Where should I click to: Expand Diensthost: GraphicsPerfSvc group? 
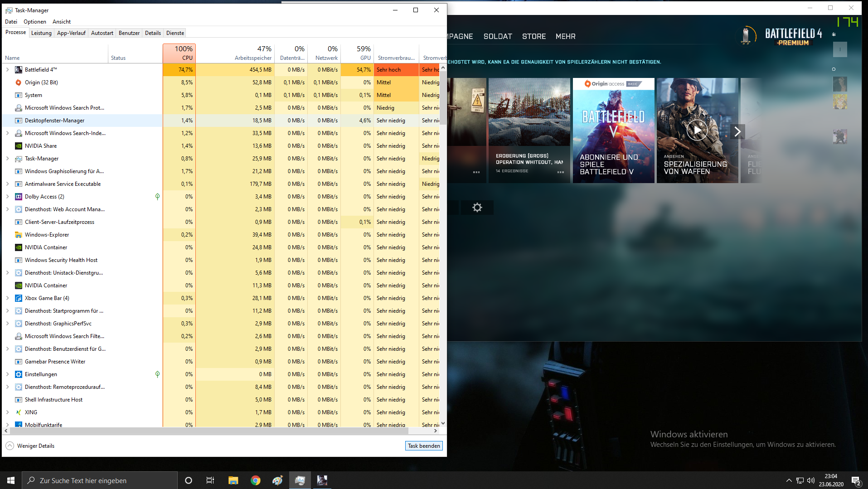[x=7, y=324]
